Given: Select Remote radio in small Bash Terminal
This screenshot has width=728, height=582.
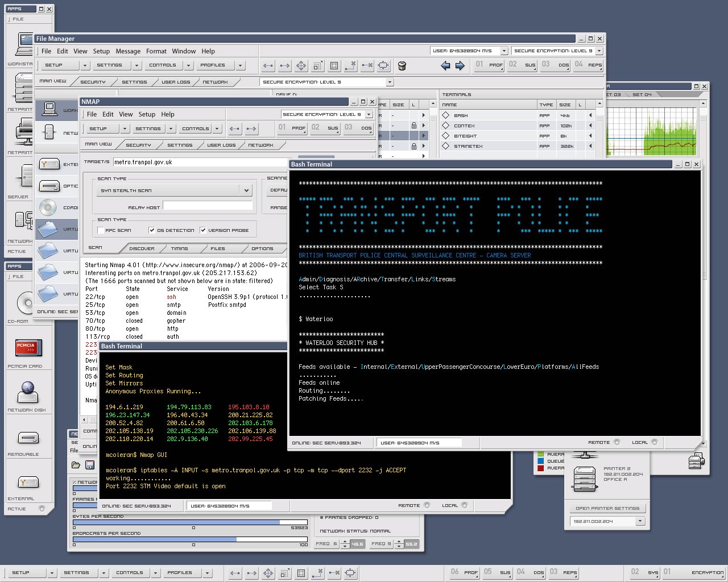Looking at the screenshot, I should [427, 505].
